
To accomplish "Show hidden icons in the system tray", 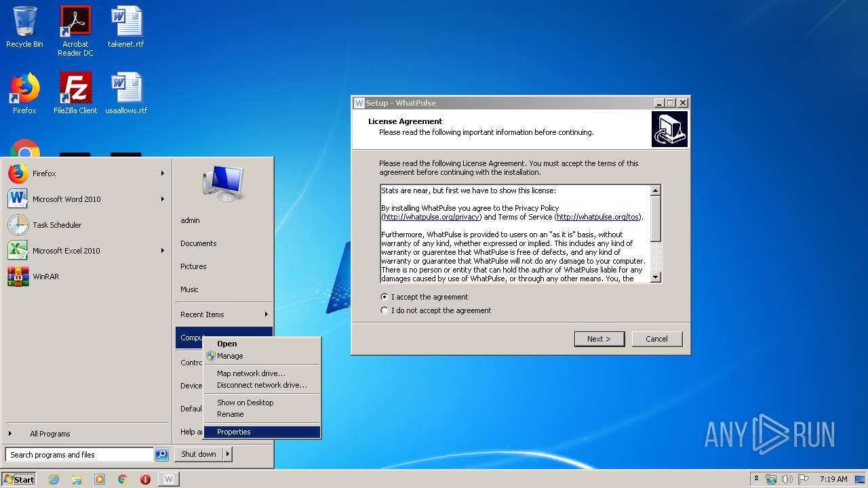I will tap(756, 479).
